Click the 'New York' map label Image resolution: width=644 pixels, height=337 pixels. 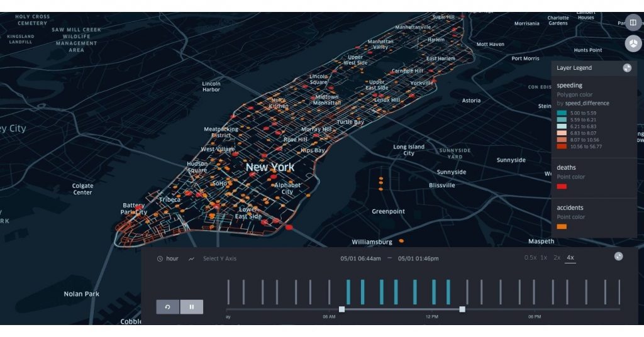click(270, 167)
